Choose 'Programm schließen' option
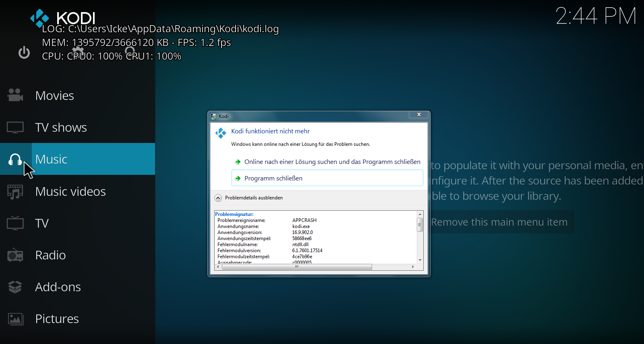Viewport: 644px width, 344px height. pos(327,178)
